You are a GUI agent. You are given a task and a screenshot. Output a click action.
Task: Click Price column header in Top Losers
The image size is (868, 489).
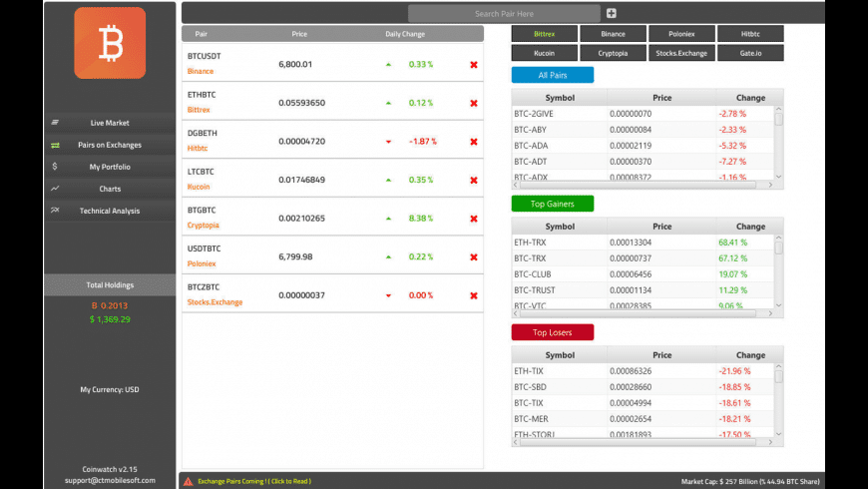click(661, 355)
